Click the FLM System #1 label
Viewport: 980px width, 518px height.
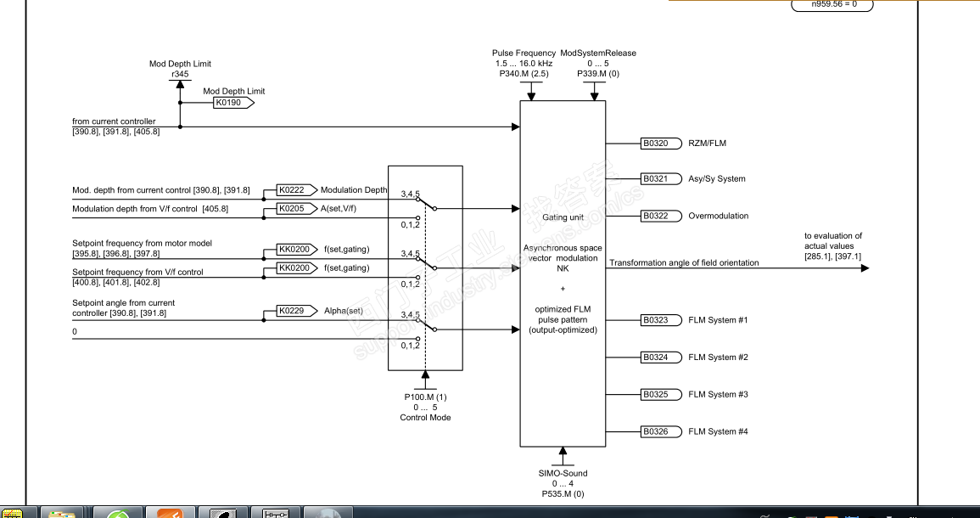(x=718, y=320)
